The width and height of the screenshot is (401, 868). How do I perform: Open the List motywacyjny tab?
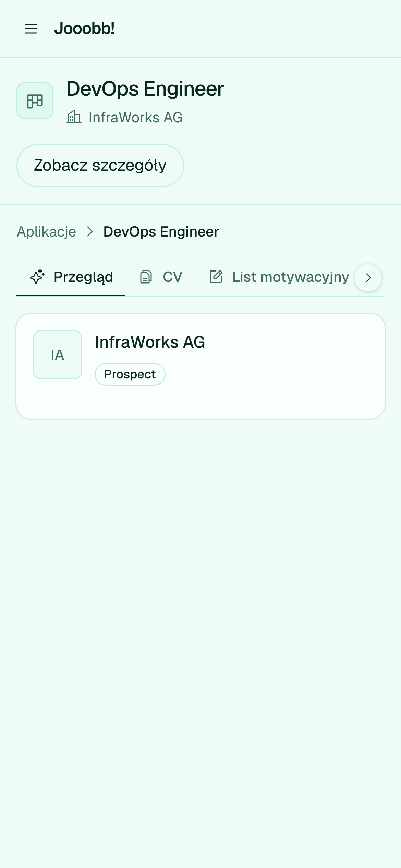point(279,277)
